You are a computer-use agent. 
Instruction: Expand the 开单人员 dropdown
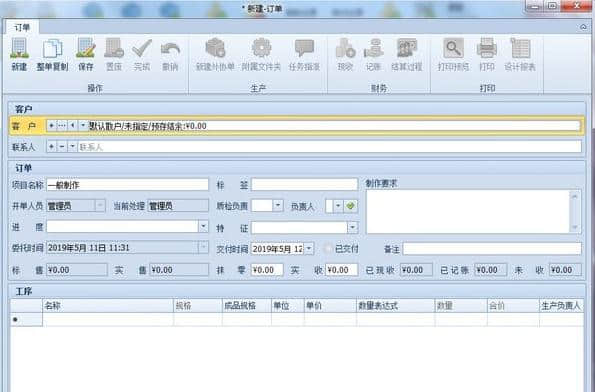100,206
